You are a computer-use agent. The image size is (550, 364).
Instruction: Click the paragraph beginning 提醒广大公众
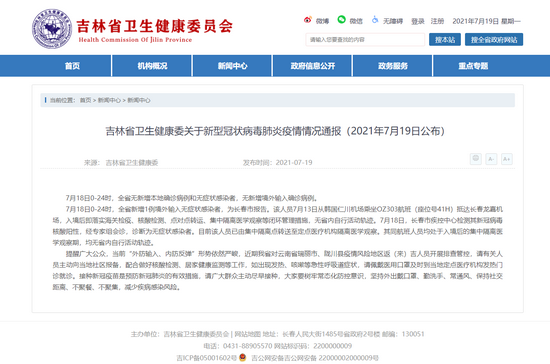pos(277,270)
